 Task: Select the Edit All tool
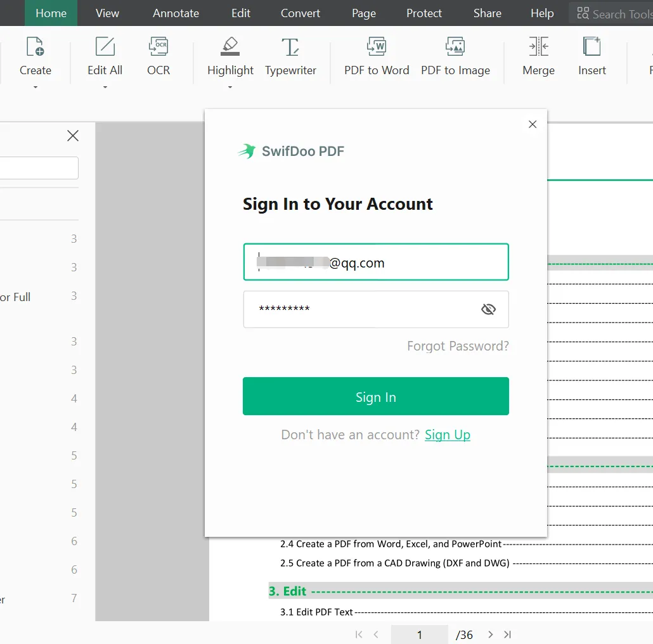click(x=105, y=57)
